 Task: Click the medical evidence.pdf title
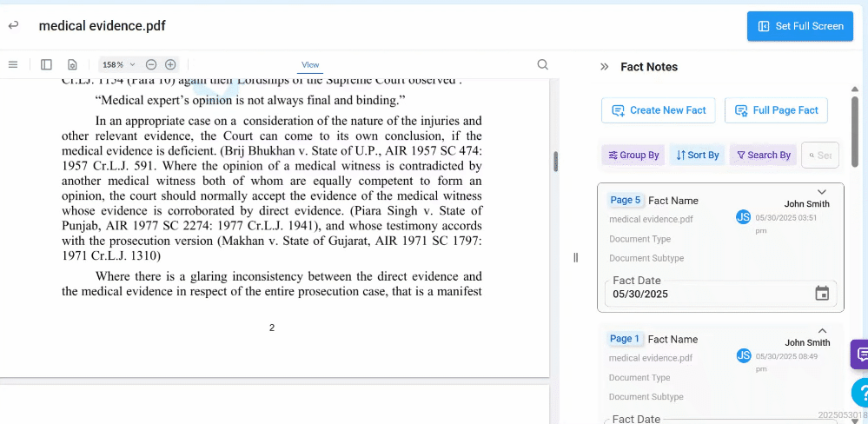coord(102,25)
